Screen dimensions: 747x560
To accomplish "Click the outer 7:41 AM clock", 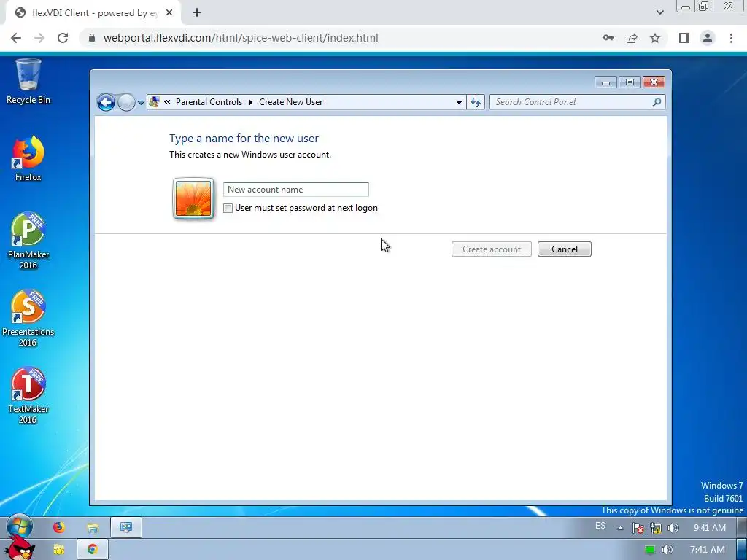I will pyautogui.click(x=707, y=550).
